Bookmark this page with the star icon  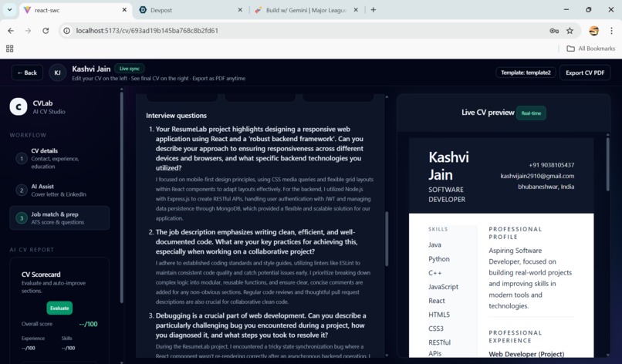(570, 31)
